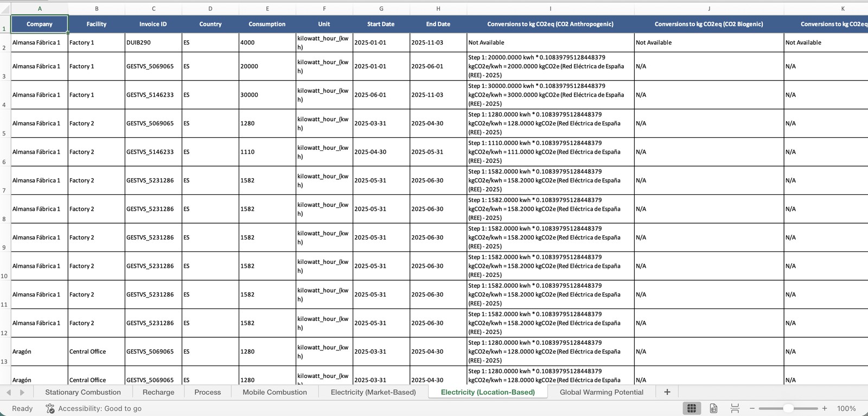Select end date 2025-06-01 in row 3
Viewport: 868px width, 416px height.
pos(438,66)
